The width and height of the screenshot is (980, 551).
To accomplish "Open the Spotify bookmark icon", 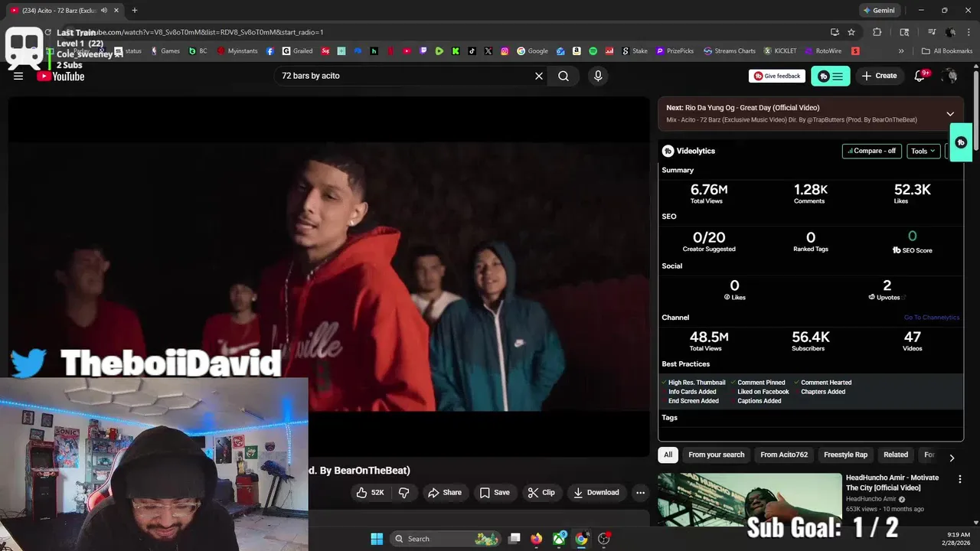I will pyautogui.click(x=593, y=51).
